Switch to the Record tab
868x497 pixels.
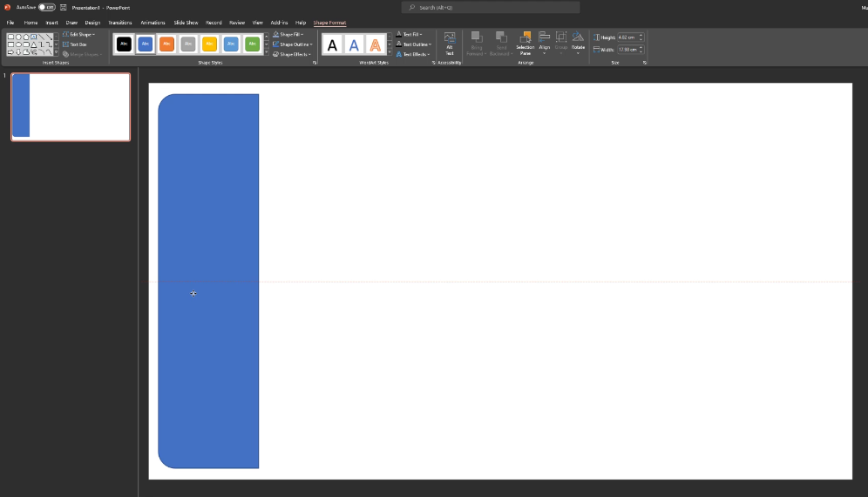coord(214,23)
